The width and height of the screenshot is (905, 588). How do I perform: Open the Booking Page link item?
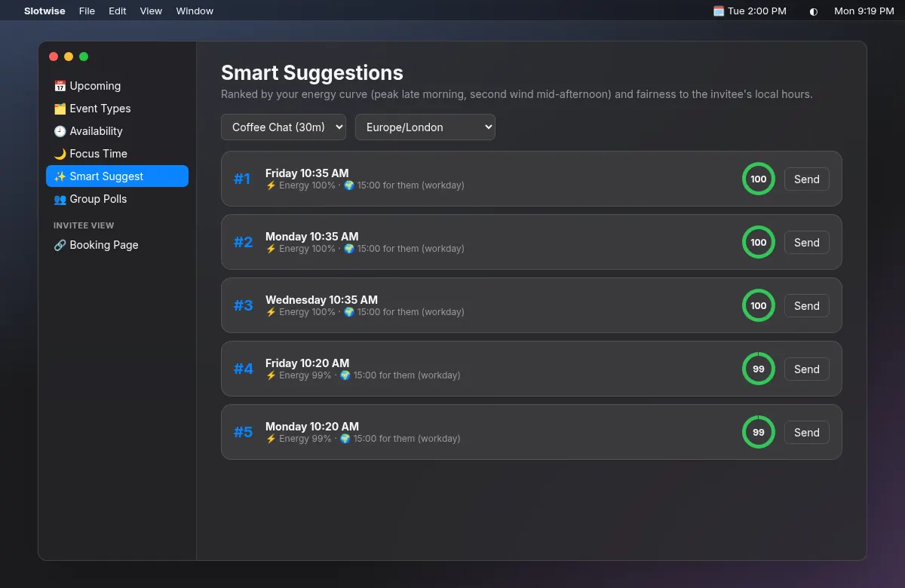117,245
